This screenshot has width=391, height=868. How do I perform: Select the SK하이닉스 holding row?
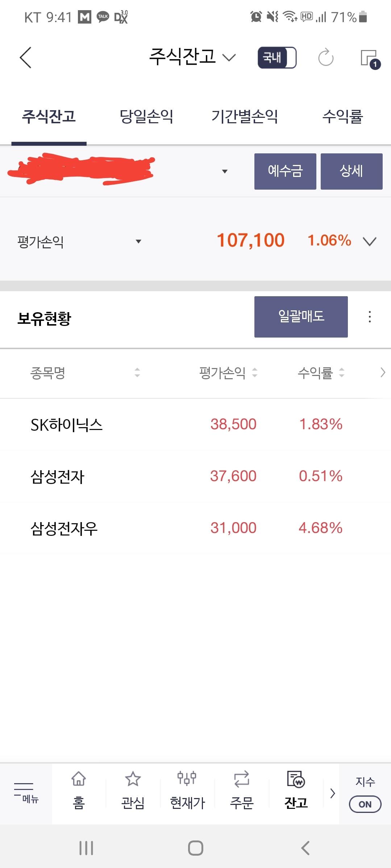click(x=67, y=425)
